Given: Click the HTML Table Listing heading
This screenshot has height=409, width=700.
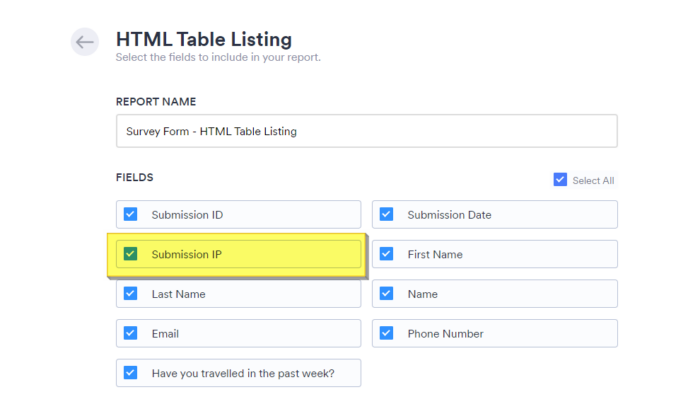Looking at the screenshot, I should [204, 40].
